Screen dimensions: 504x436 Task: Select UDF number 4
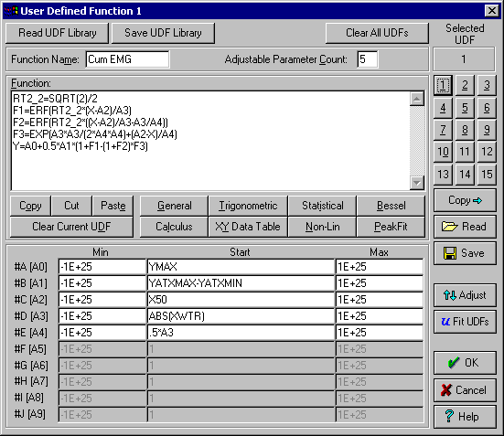pos(443,108)
